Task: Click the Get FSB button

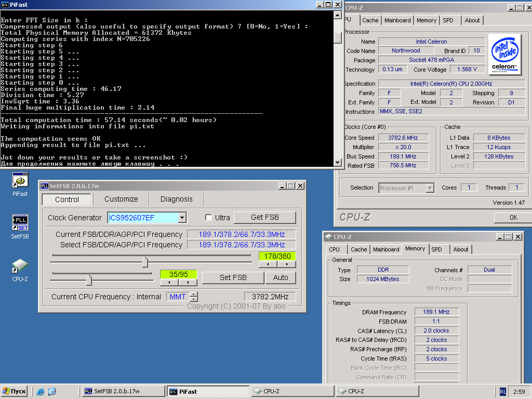Action: click(264, 217)
